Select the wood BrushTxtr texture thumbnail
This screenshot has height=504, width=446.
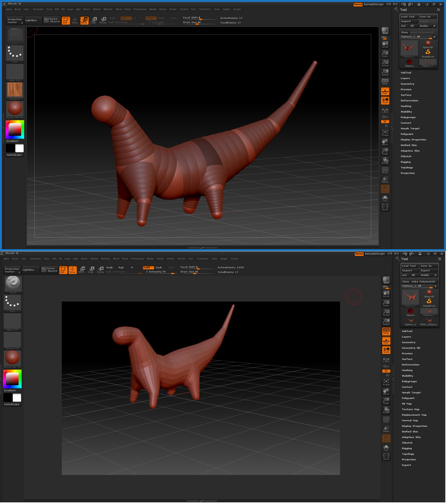(x=15, y=90)
